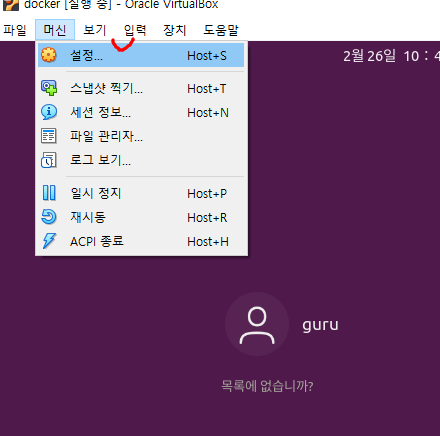Image resolution: width=440 pixels, height=436 pixels.
Task: Click Host+R shortcut label
Action: click(x=207, y=218)
